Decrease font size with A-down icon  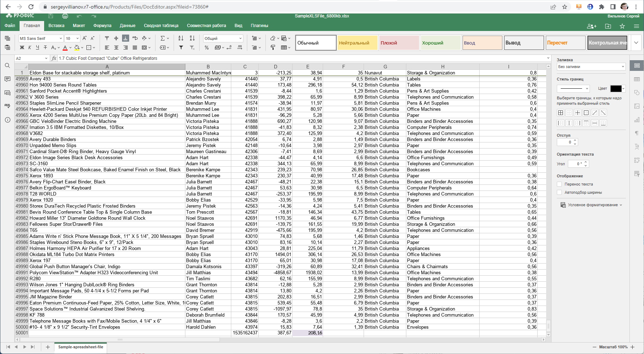pos(93,38)
